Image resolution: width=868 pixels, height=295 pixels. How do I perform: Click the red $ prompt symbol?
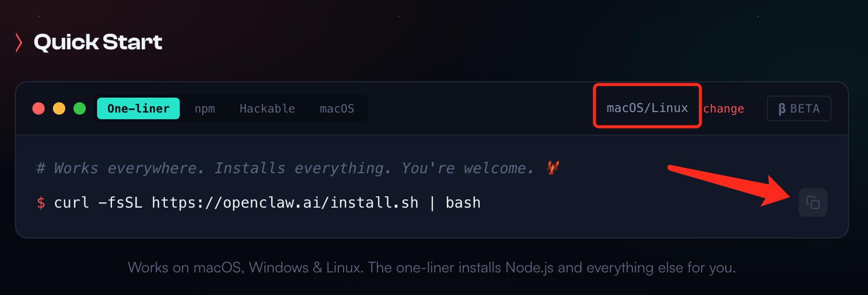pos(41,202)
